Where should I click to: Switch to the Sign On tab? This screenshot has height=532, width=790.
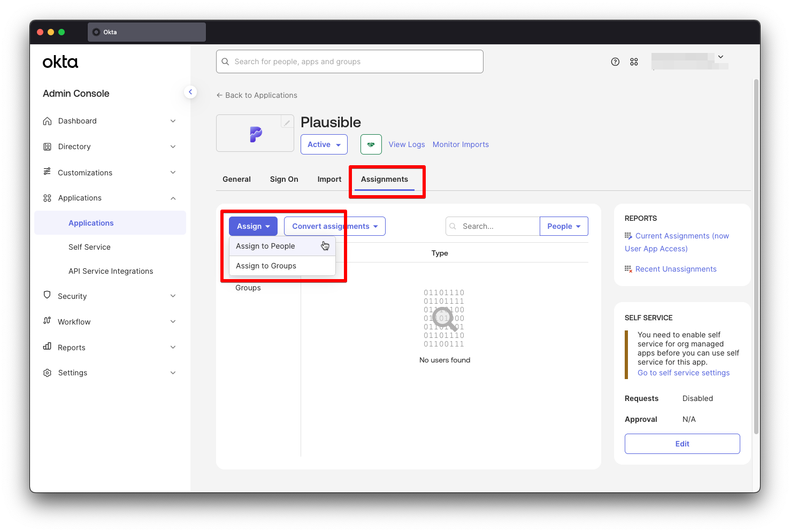[x=284, y=179]
